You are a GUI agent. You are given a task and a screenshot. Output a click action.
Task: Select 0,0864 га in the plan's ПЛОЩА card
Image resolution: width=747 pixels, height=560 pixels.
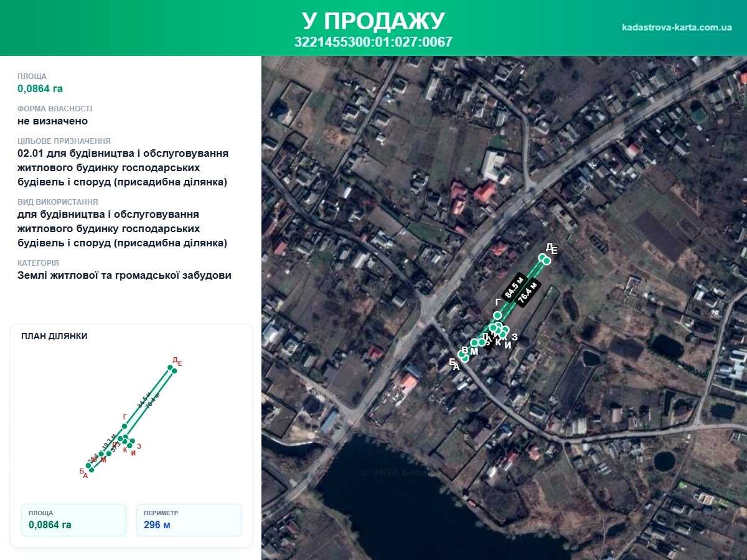coord(50,525)
